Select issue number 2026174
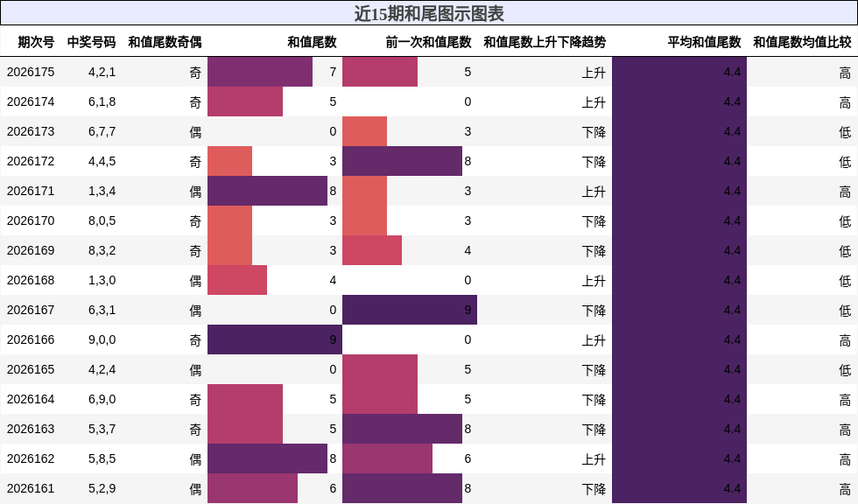The width and height of the screenshot is (858, 504). click(x=31, y=101)
